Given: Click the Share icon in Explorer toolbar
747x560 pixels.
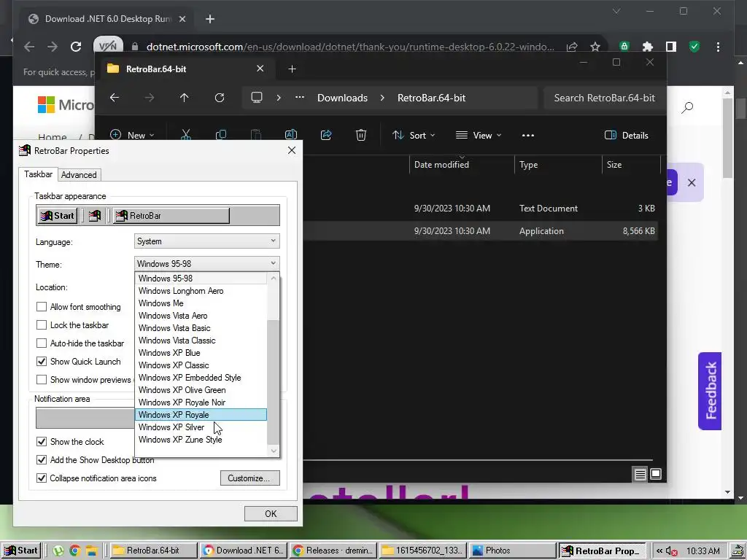Looking at the screenshot, I should [326, 135].
